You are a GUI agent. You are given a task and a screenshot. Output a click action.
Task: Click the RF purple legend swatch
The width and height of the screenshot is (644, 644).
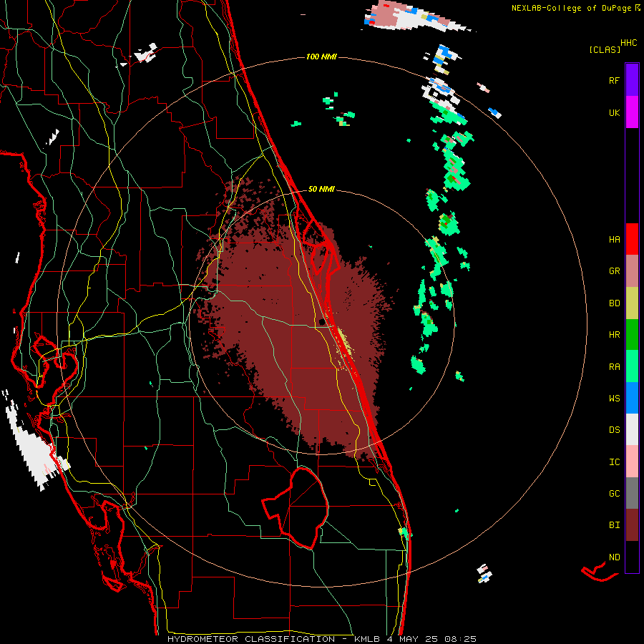pos(632,79)
